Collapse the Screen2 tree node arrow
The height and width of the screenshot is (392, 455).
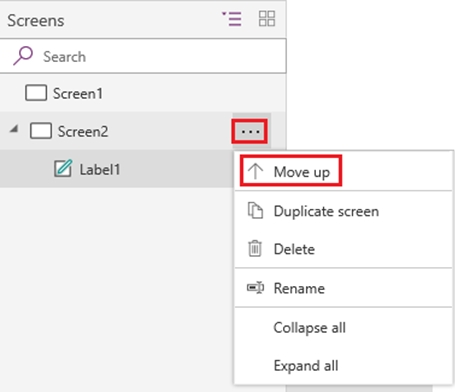click(14, 129)
